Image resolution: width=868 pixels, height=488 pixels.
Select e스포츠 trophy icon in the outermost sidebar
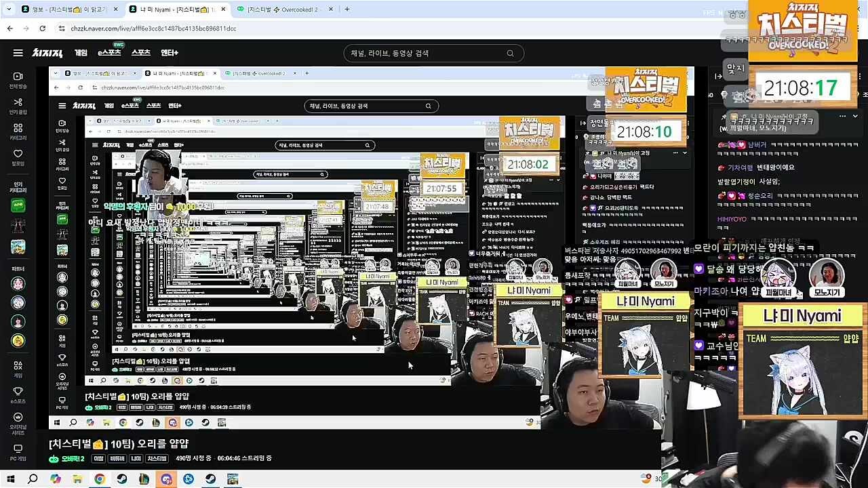(18, 394)
